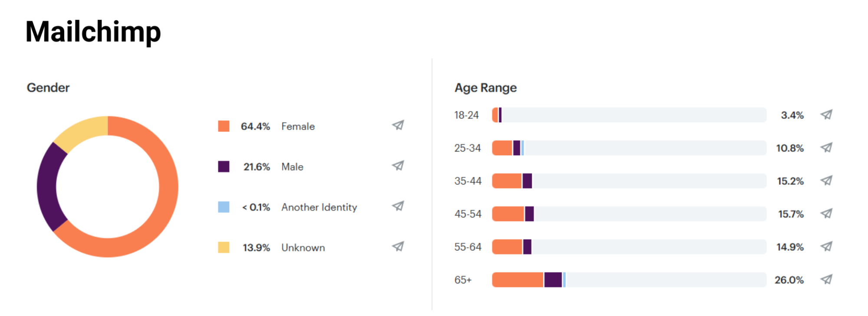
Task: Click send icon for 45-54 age range
Action: click(x=826, y=214)
